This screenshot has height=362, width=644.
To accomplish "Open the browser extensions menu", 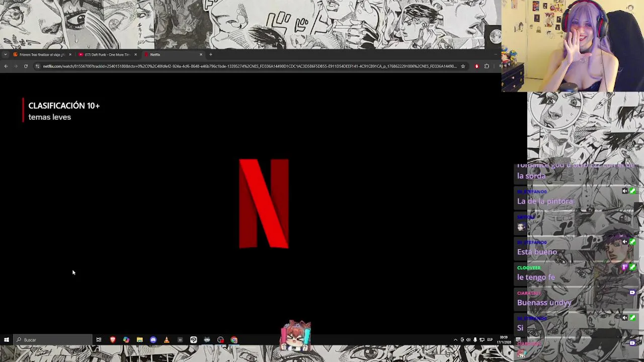I will (487, 66).
